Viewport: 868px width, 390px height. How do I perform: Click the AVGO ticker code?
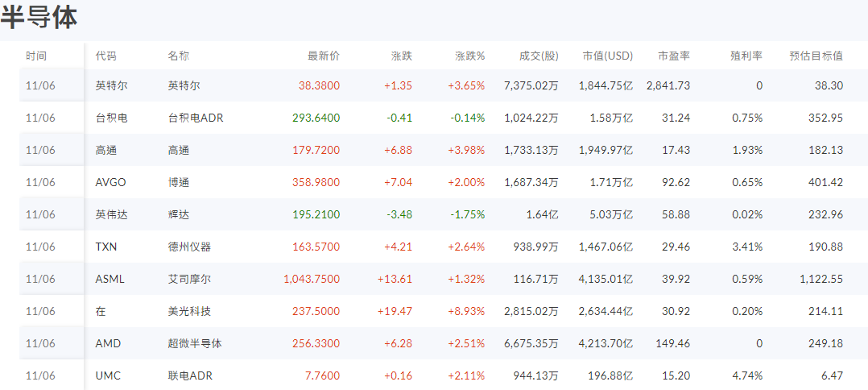click(110, 182)
